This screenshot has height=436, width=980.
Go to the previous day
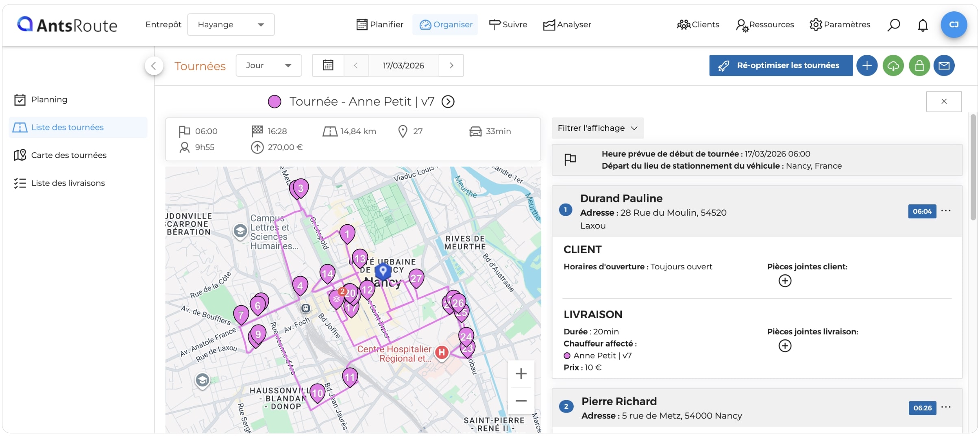pos(356,65)
